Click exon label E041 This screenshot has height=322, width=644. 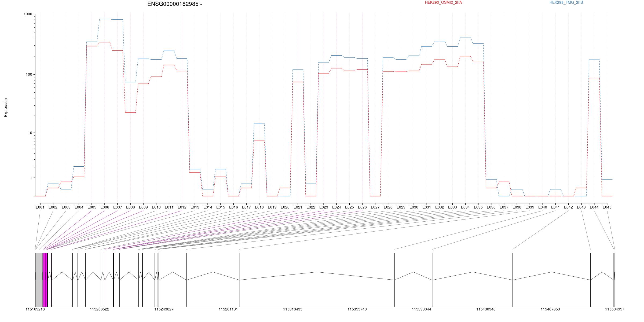pos(555,207)
